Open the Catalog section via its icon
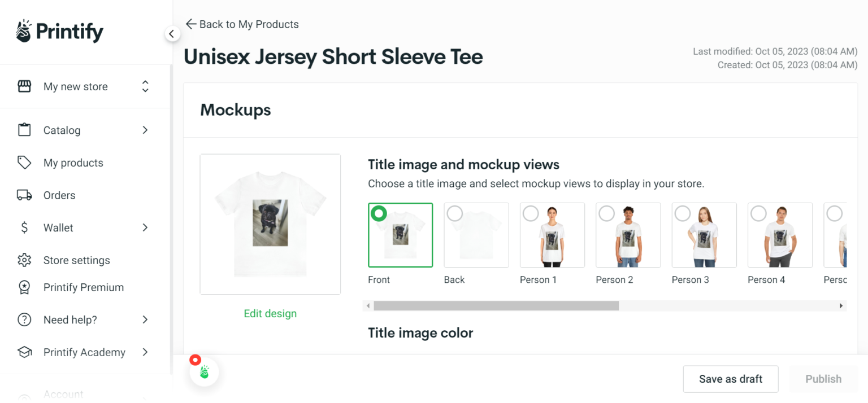Image resolution: width=868 pixels, height=403 pixels. [24, 130]
